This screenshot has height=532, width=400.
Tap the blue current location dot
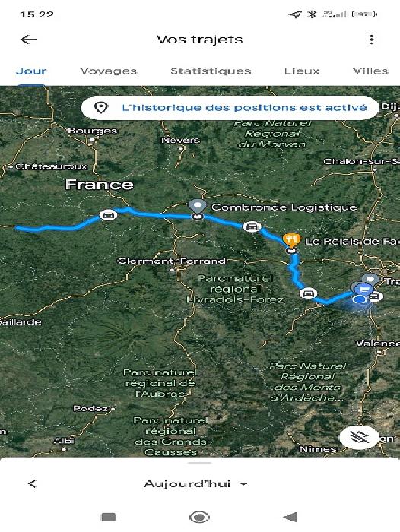359,300
